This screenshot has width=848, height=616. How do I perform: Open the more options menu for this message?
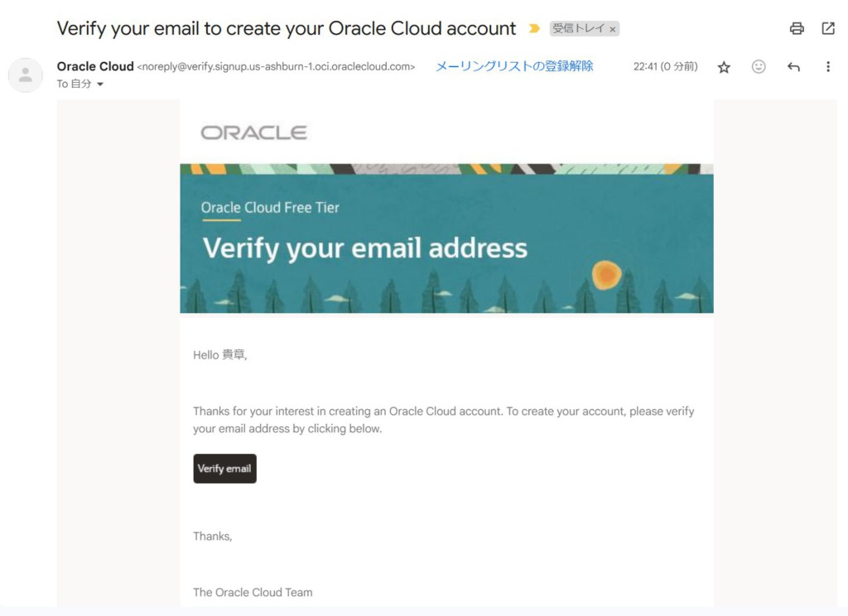(x=828, y=66)
